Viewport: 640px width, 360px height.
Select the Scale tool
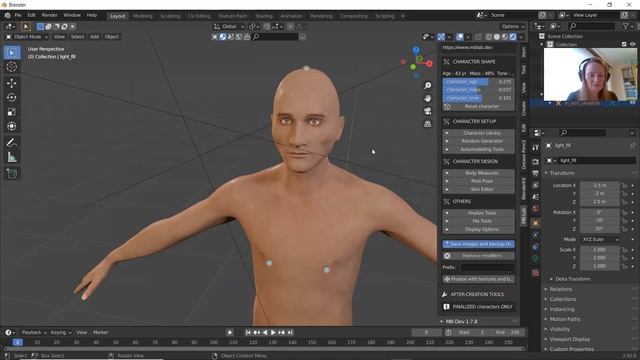click(12, 112)
